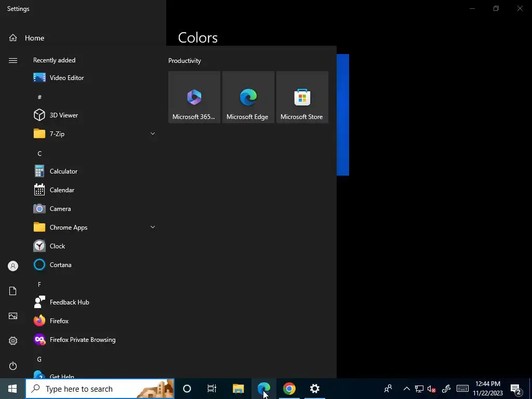Jump to the 'F' letter group
This screenshot has width=532, height=399.
tap(39, 284)
